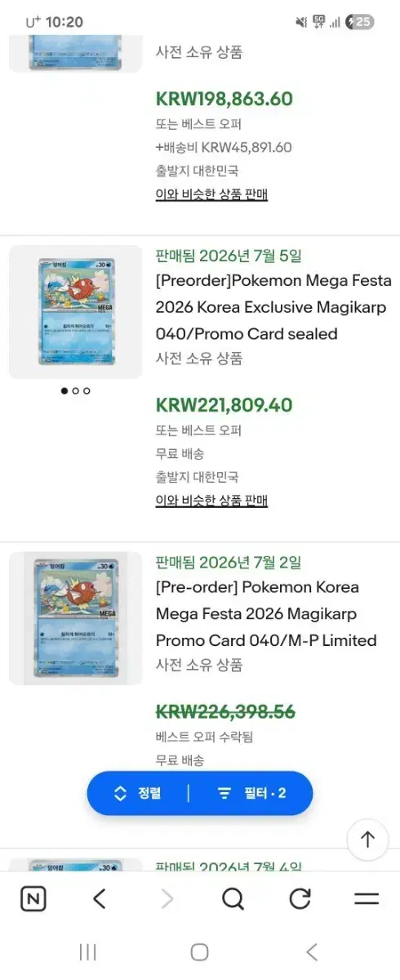Select third image dot under Magikarp card
Image resolution: width=400 pixels, height=980 pixels.
[87, 391]
